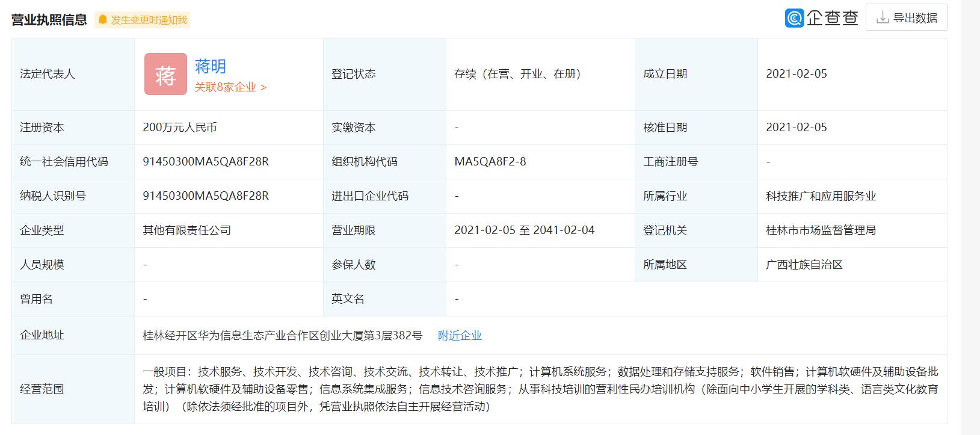The height and width of the screenshot is (435, 980).
Task: Click the company address text in 企业地址
Action: pos(283,336)
